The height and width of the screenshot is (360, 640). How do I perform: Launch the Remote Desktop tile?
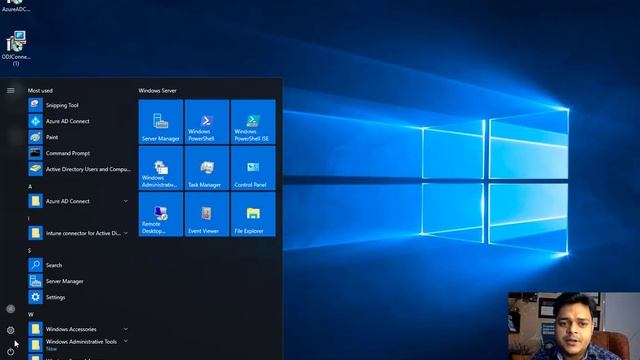pyautogui.click(x=161, y=214)
